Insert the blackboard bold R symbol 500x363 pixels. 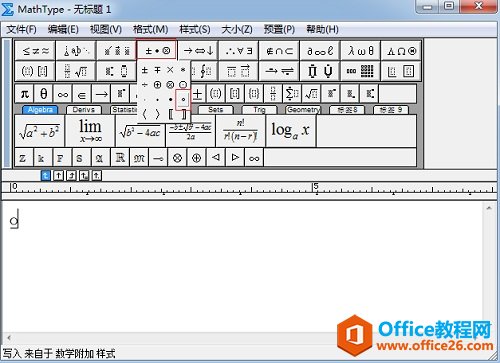pyautogui.click(x=120, y=157)
